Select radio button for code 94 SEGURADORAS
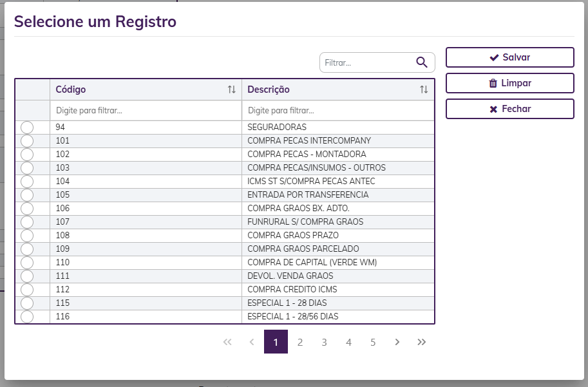Viewport: 588px width, 387px height. 27,127
